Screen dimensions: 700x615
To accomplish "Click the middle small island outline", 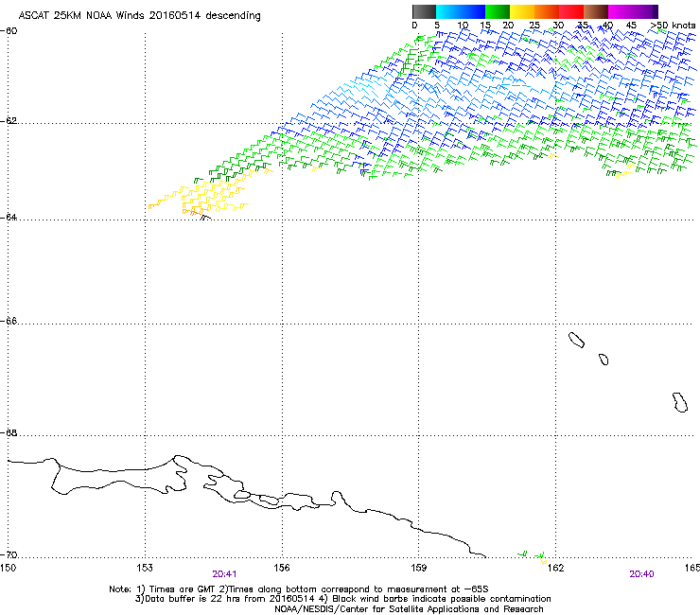I will 604,360.
